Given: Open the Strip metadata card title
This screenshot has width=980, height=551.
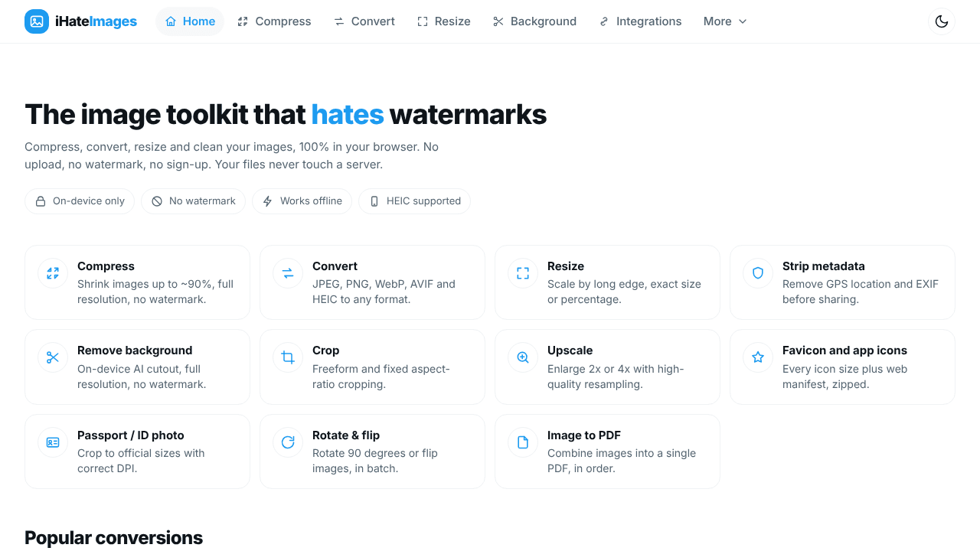Looking at the screenshot, I should tap(824, 266).
